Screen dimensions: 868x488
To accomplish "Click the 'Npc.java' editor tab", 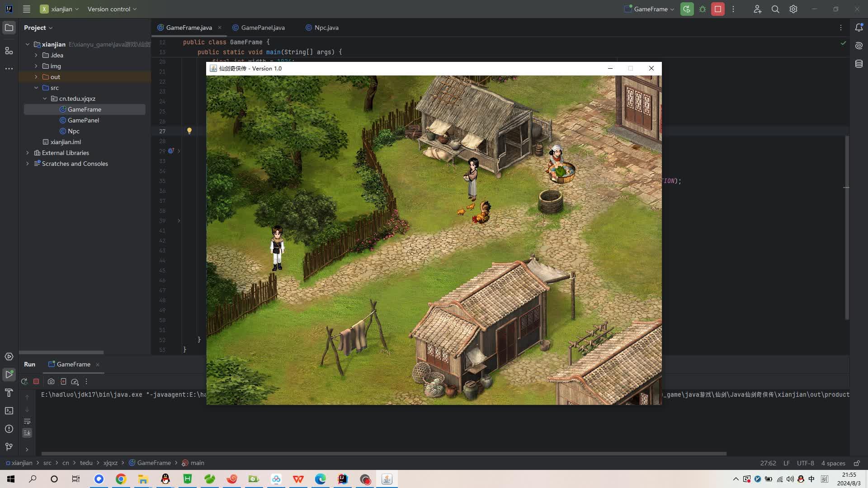I will click(x=327, y=28).
